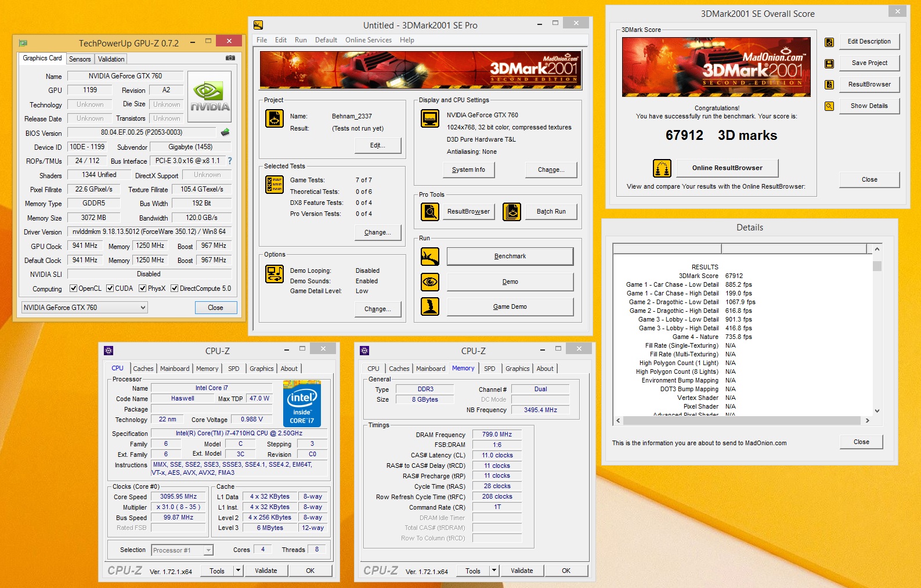Click the Batch Run icon

coord(512,212)
